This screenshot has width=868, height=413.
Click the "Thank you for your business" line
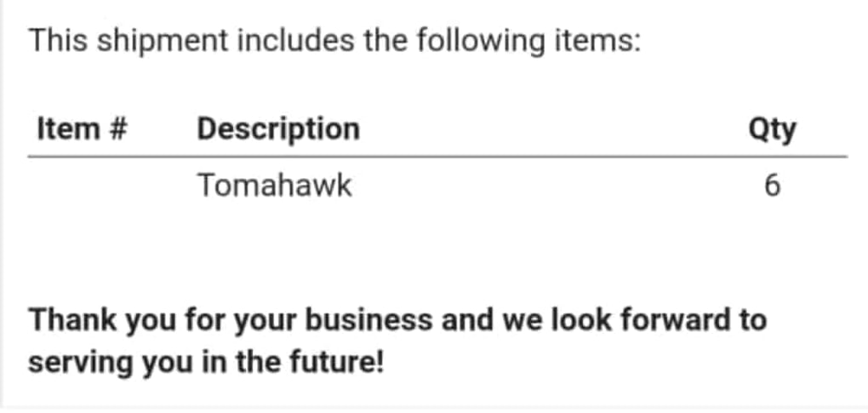tap(397, 320)
